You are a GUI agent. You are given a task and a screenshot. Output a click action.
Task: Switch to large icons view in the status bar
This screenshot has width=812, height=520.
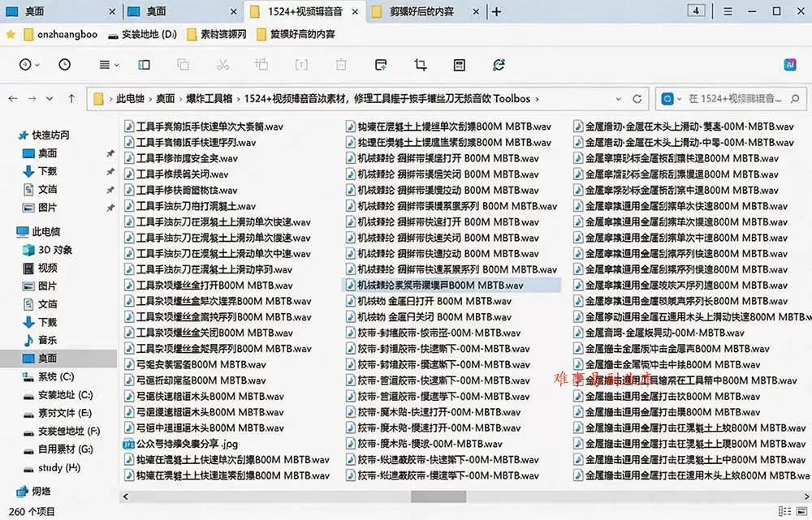[802, 511]
